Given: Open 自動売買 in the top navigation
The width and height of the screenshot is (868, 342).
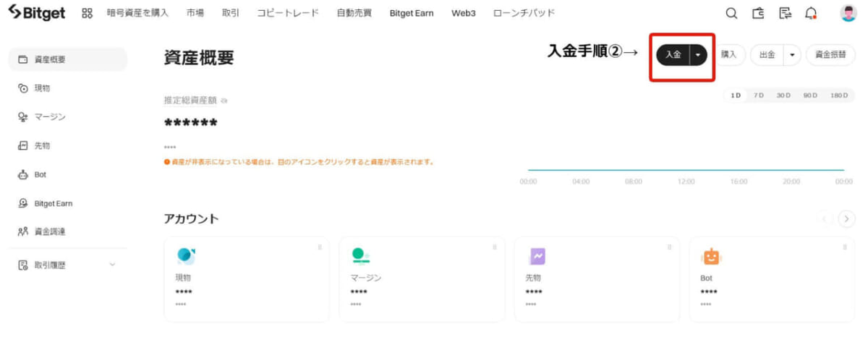Looking at the screenshot, I should (x=354, y=13).
